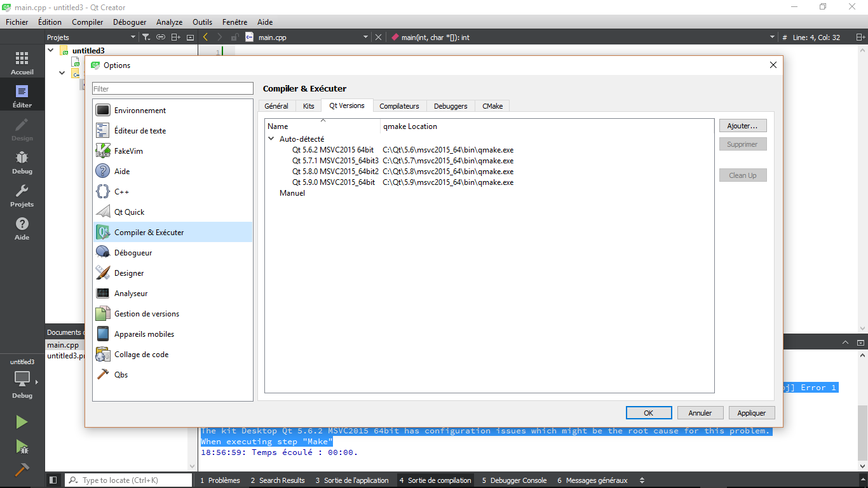Open the Aide mode question mark
This screenshot has width=868, height=488.
(22, 228)
